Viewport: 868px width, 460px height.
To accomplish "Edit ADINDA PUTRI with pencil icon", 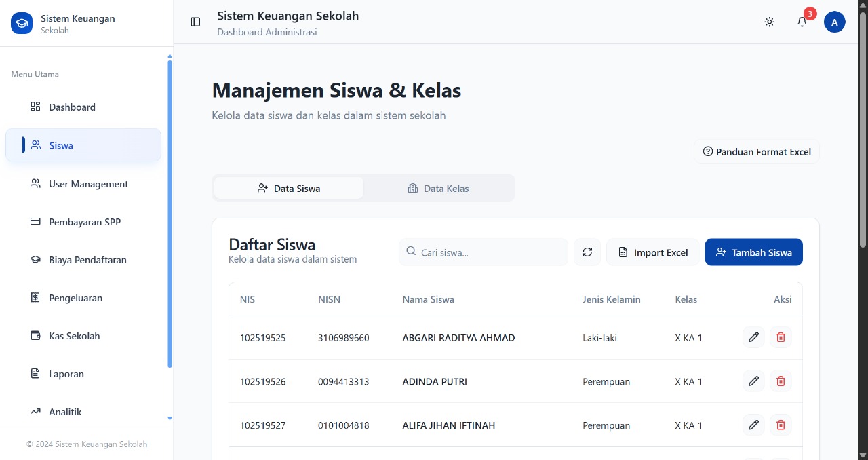I will (753, 381).
